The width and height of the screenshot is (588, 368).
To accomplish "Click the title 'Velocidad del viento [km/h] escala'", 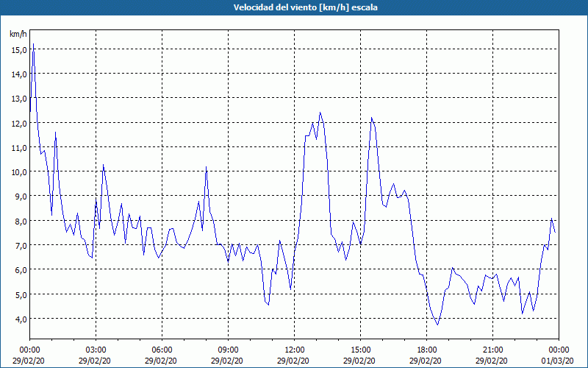I will [305, 7].
